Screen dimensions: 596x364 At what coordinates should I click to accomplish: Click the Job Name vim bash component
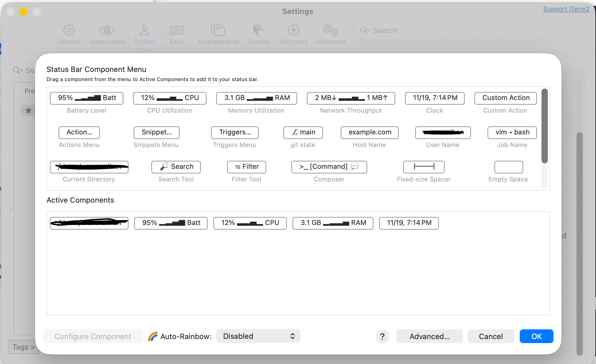[512, 132]
